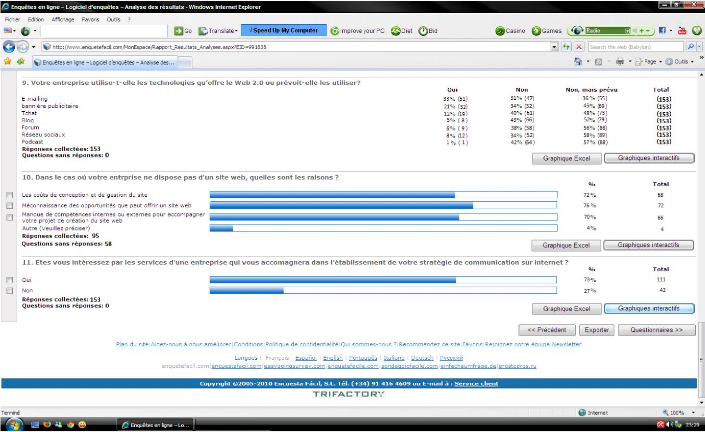The width and height of the screenshot is (705, 432).
Task: Click the Stop loading red X icon
Action: 579,47
